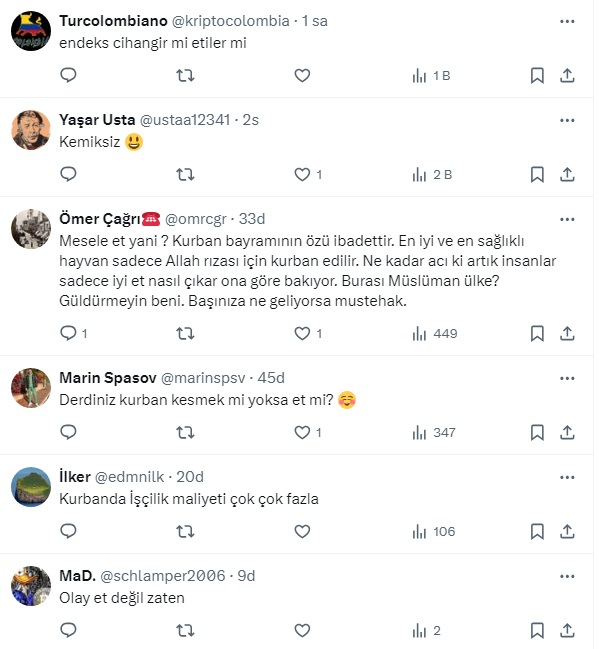View MaD.'s avatar image
The image size is (607, 649).
30,586
